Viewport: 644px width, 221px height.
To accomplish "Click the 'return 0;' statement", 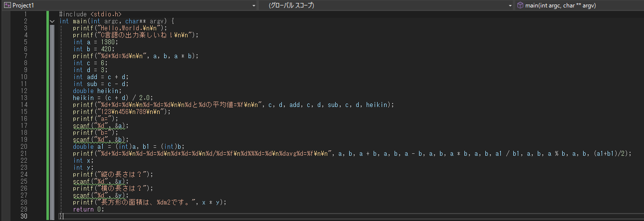I will pos(88,210).
